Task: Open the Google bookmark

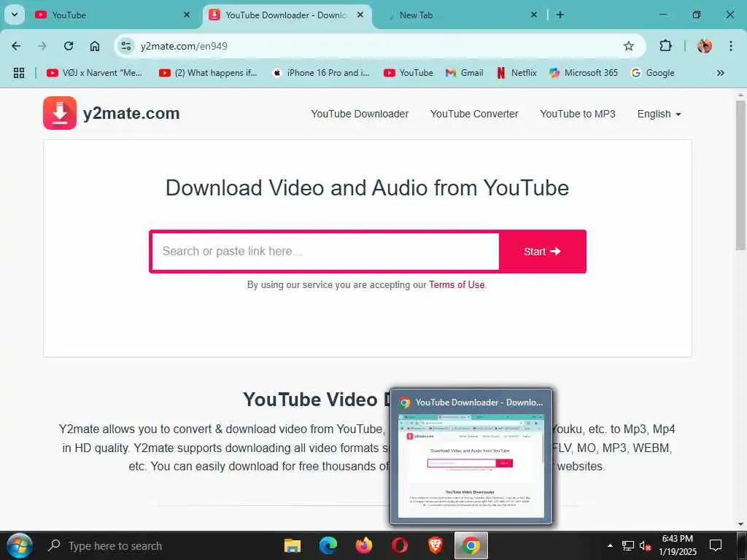Action: [652, 73]
